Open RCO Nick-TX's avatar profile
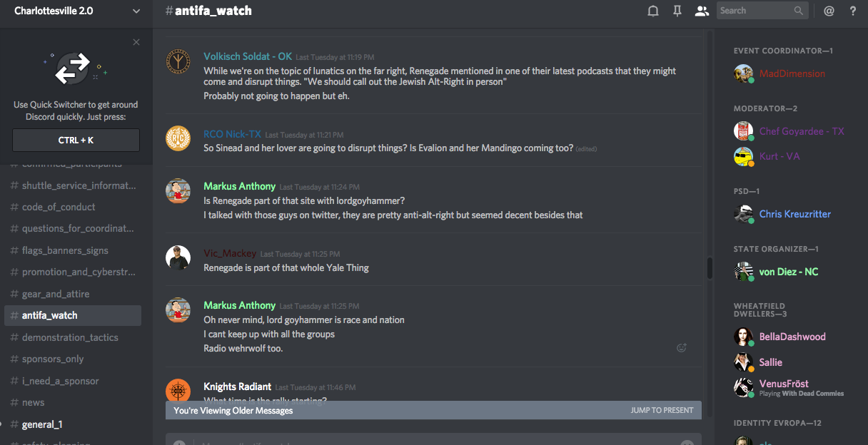868x445 pixels. (x=178, y=138)
